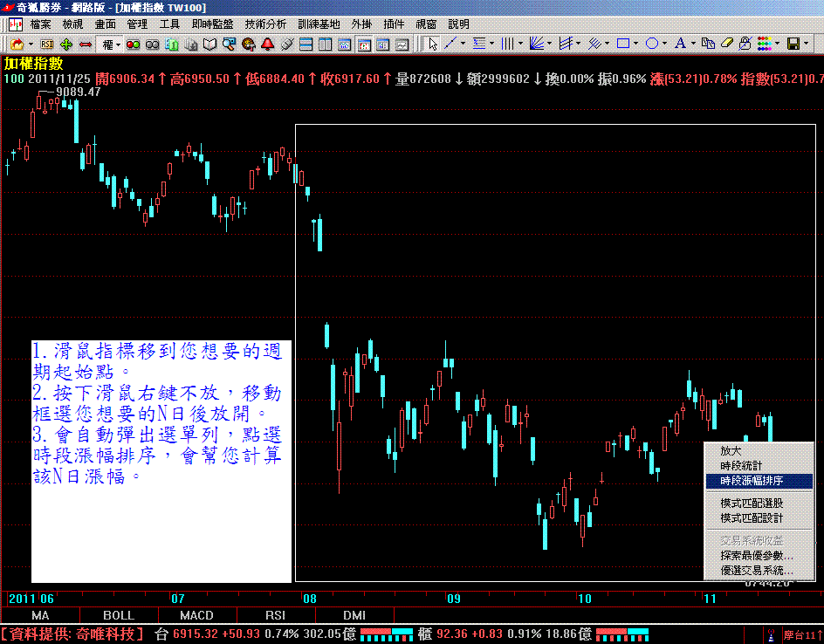
Task: Select the trend line drawing tool
Action: (450, 44)
